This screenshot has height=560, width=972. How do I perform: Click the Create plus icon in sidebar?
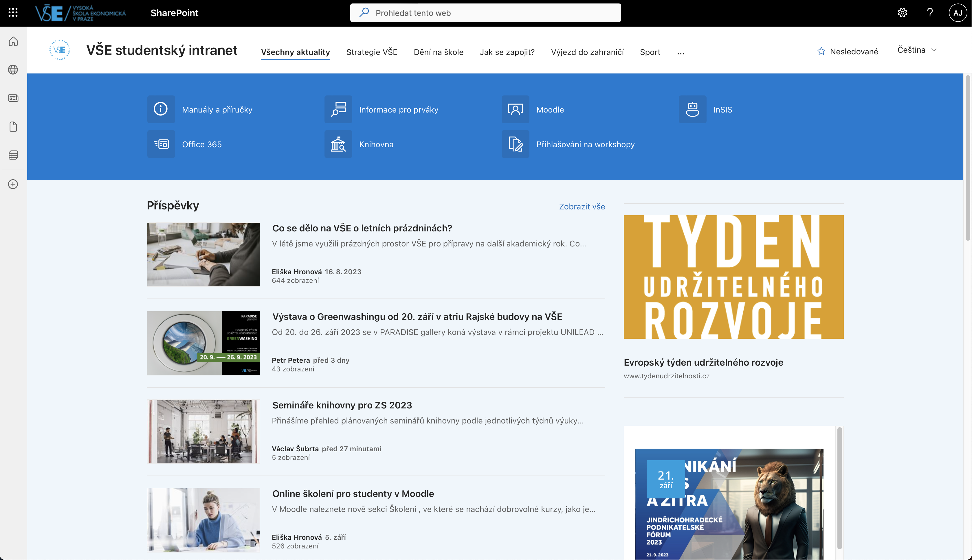(x=13, y=184)
